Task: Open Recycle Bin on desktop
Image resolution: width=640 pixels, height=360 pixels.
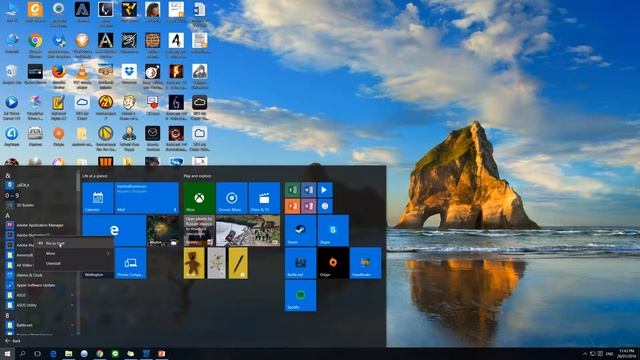Action: [11, 74]
